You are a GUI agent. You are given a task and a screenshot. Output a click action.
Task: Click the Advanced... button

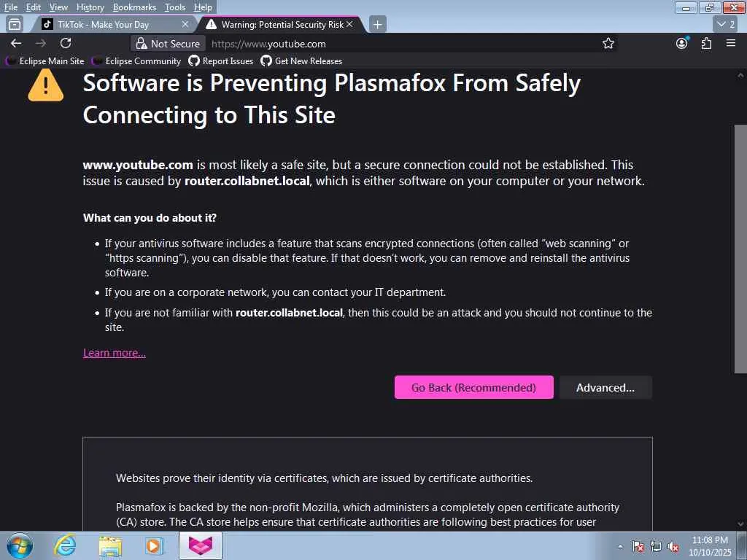click(x=605, y=388)
